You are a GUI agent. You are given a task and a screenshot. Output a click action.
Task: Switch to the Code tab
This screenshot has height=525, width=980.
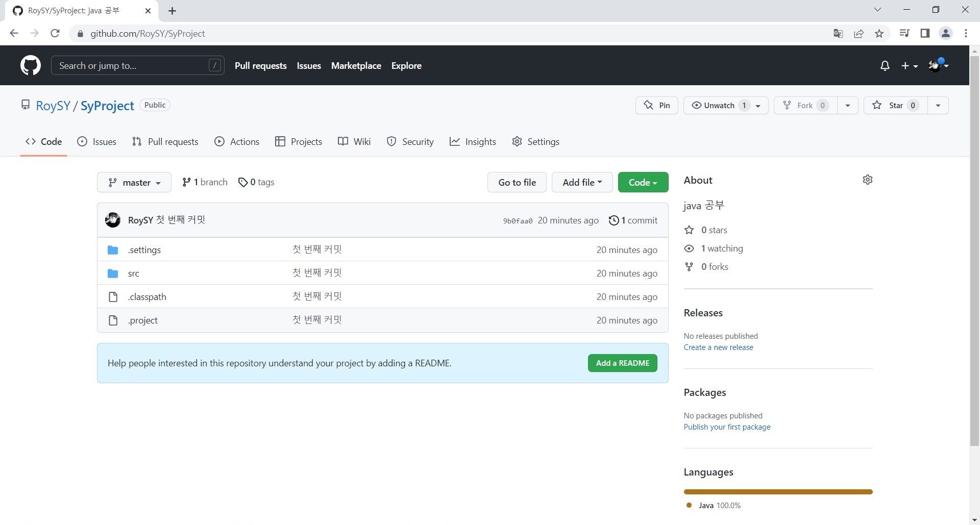(44, 142)
